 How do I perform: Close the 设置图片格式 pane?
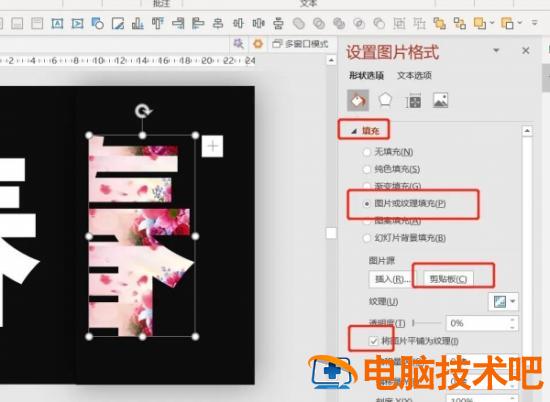pyautogui.click(x=525, y=51)
